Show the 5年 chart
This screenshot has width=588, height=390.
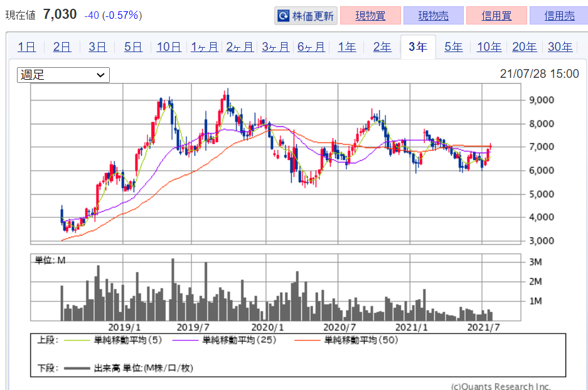(453, 47)
